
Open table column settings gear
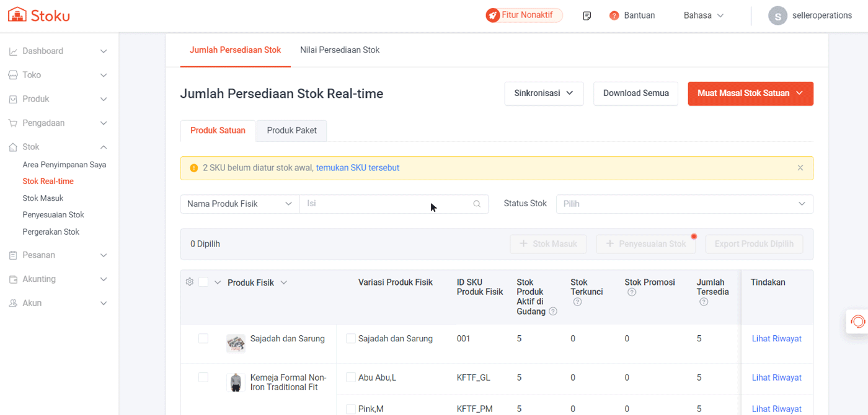tap(190, 282)
